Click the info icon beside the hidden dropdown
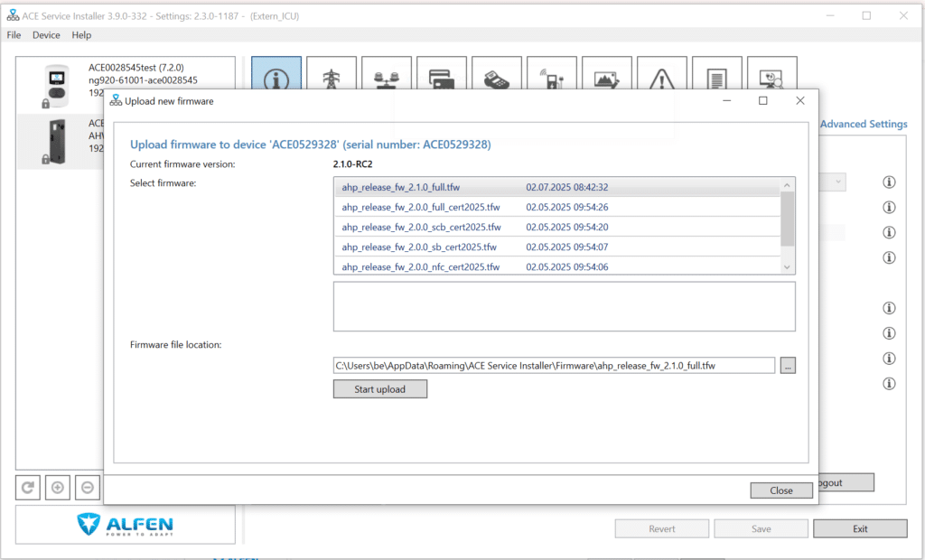 (x=889, y=182)
